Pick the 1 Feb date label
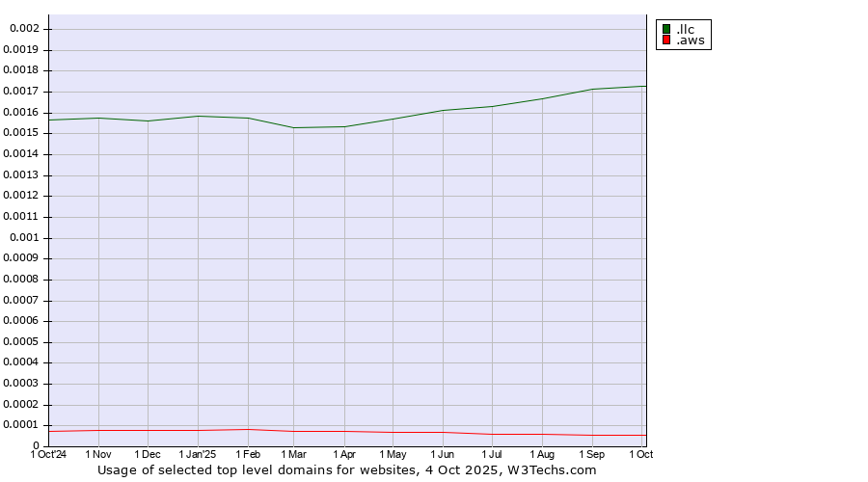 [248, 453]
